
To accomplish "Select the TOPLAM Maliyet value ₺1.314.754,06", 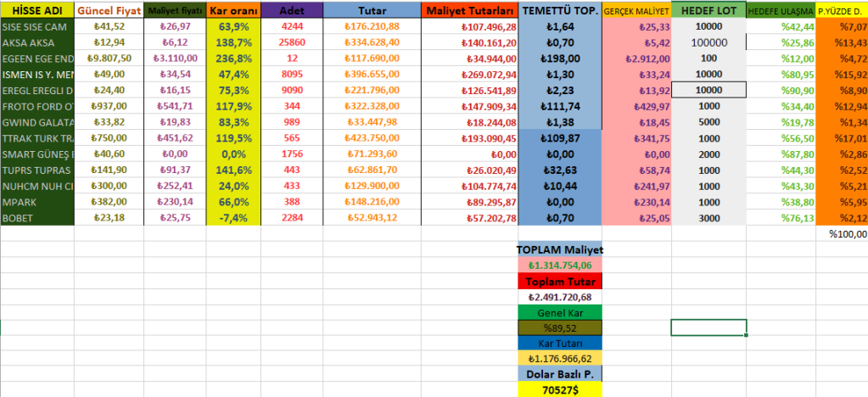I will pos(560,266).
